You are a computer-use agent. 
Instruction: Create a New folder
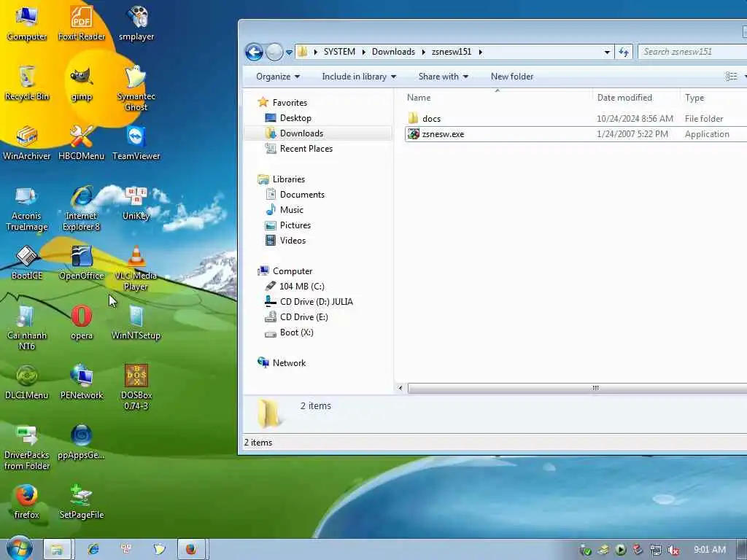511,77
